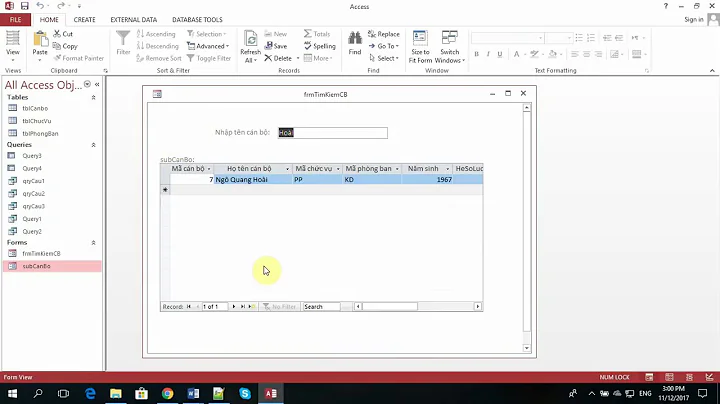Screen dimensions: 720x404
Task: Collapse the Tables group
Action: [x=94, y=97]
